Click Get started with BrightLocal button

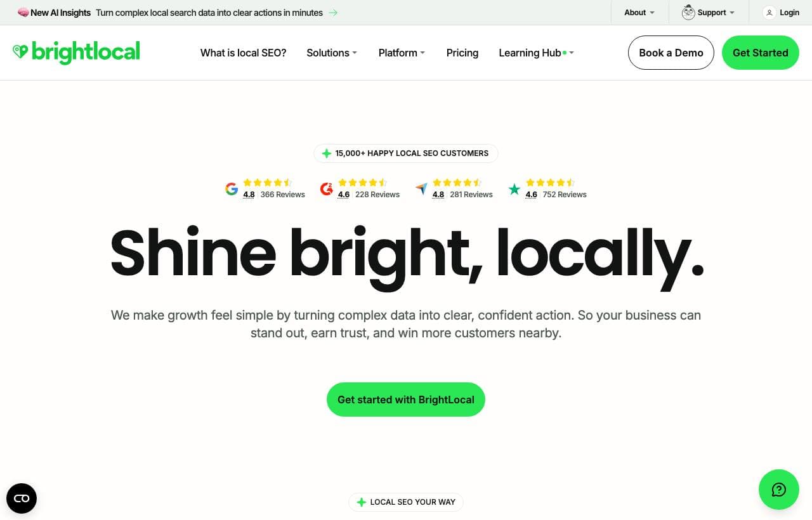point(406,400)
